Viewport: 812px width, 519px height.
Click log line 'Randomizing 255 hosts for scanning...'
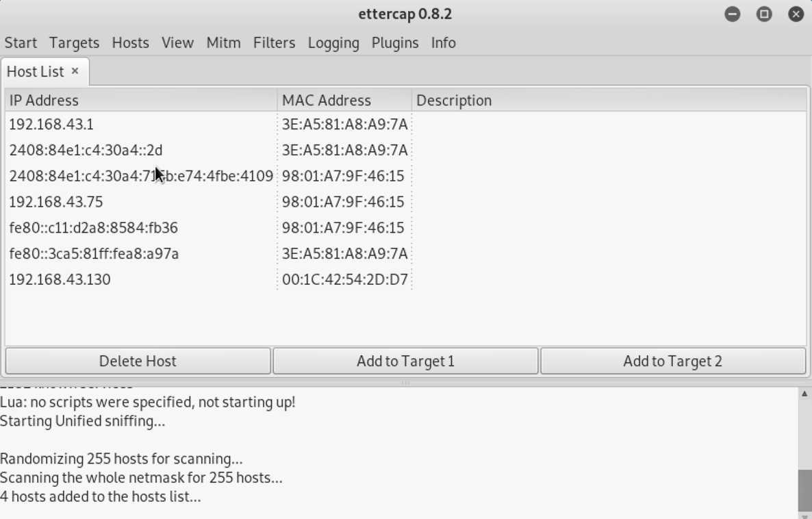pyautogui.click(x=121, y=459)
